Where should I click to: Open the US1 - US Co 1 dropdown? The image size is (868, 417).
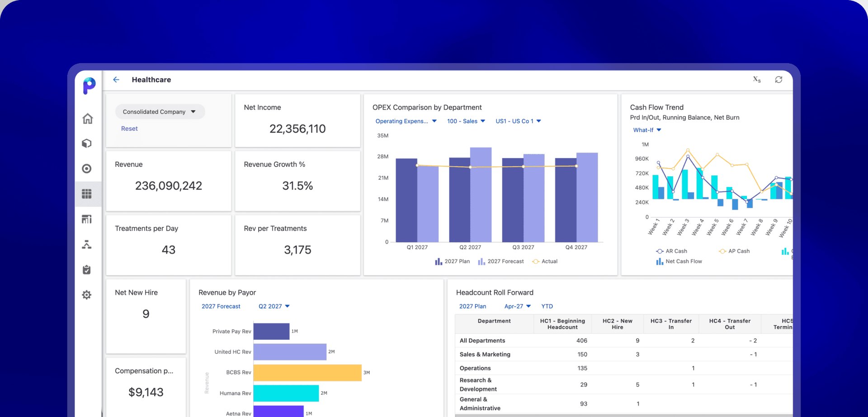point(518,121)
